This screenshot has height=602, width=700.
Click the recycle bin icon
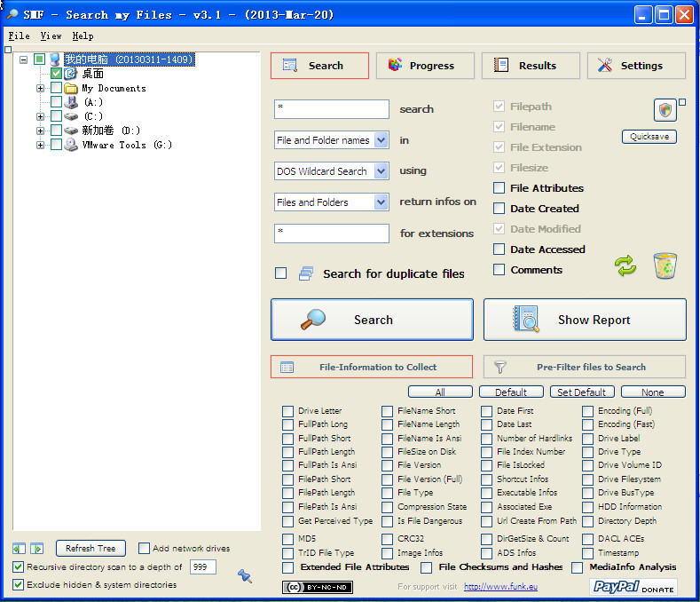click(x=666, y=265)
